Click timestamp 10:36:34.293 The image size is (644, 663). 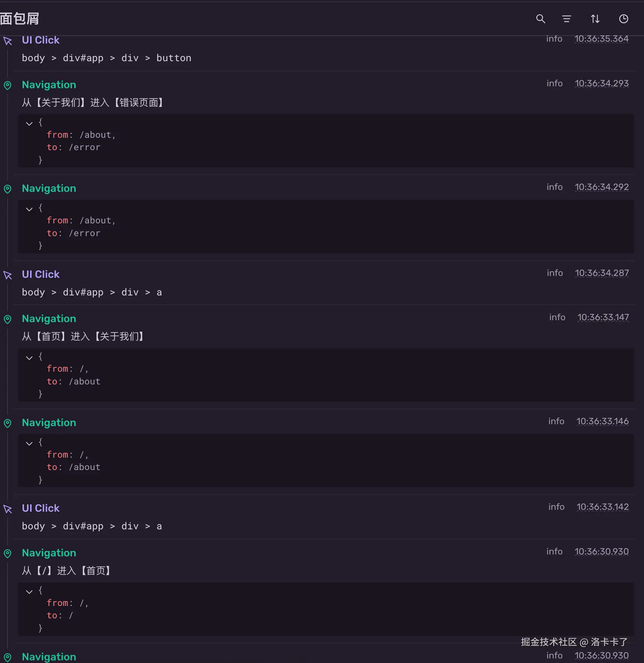pyautogui.click(x=602, y=83)
